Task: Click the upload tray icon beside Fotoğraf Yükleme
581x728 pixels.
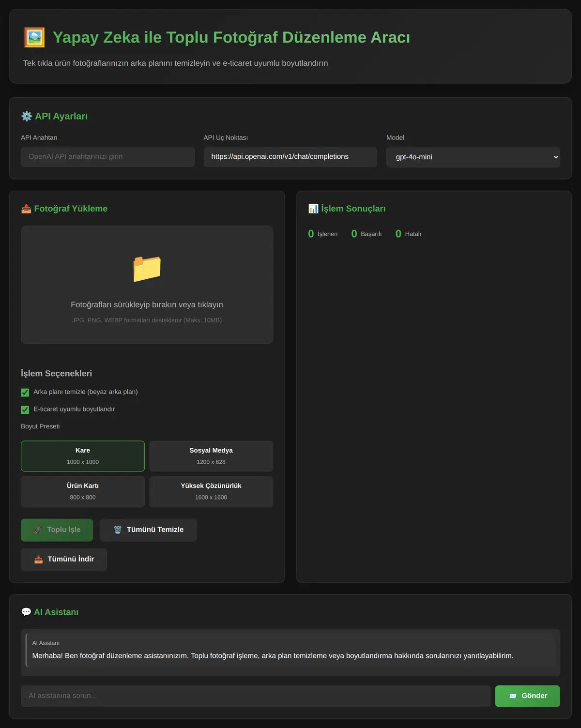Action: [26, 209]
